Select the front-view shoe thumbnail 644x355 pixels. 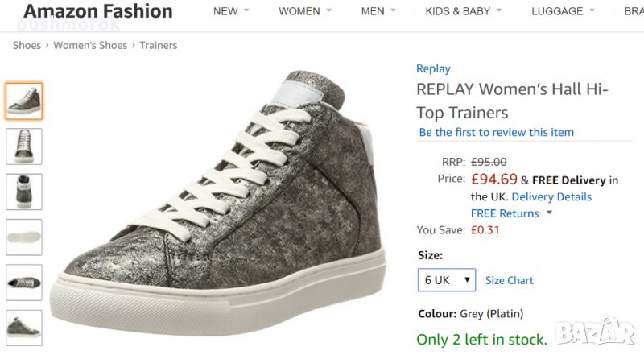(x=24, y=146)
